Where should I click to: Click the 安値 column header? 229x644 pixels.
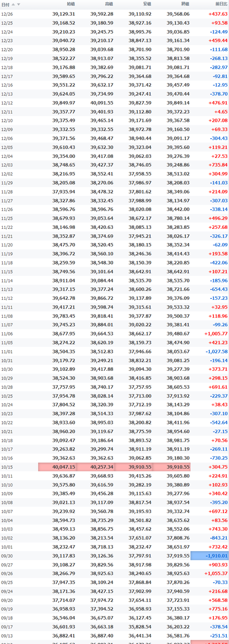[x=147, y=4]
